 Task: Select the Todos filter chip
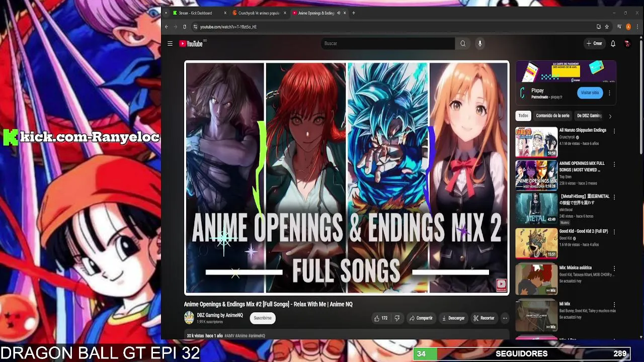(523, 116)
